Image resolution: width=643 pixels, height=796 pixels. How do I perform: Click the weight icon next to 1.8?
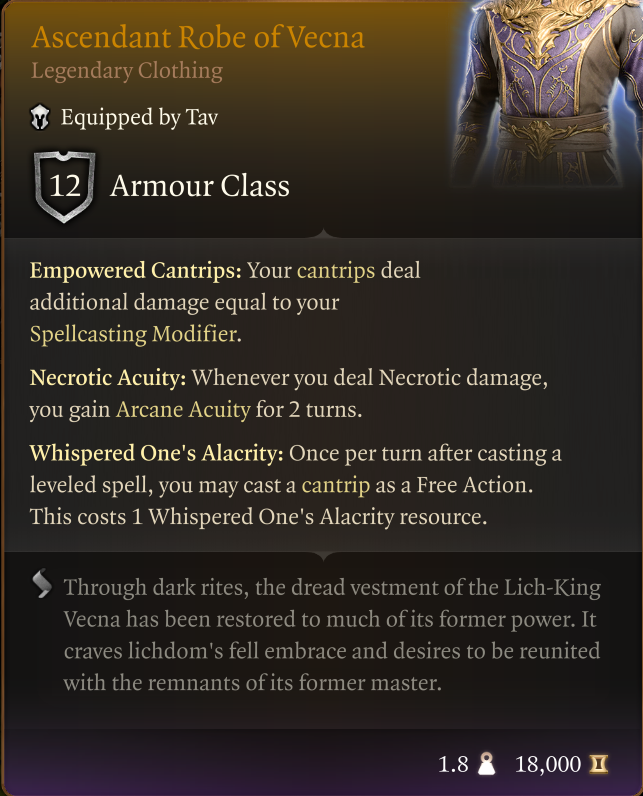[489, 765]
